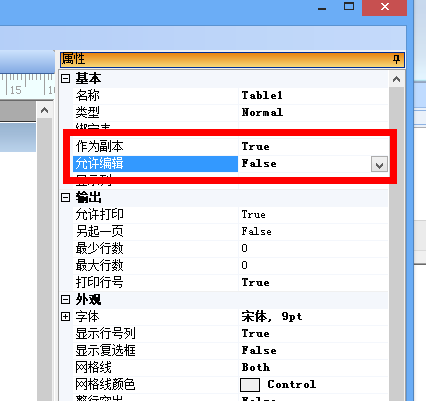
Task: Collapse the 基本 category
Action: click(x=66, y=79)
